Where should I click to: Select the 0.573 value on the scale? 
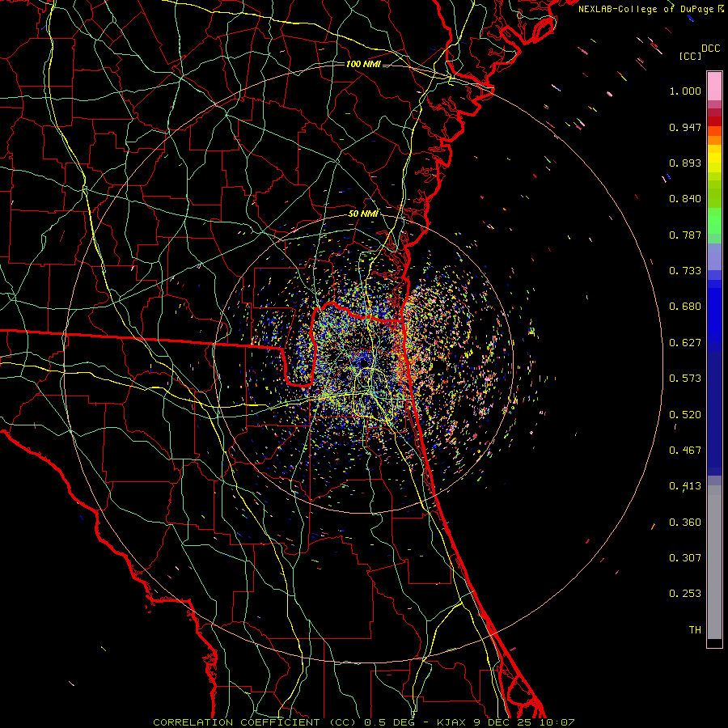pyautogui.click(x=685, y=379)
